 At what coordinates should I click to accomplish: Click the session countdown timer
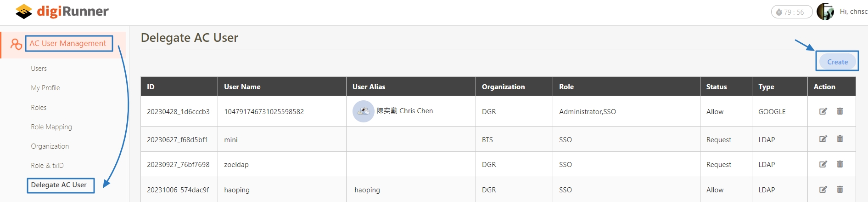(791, 12)
